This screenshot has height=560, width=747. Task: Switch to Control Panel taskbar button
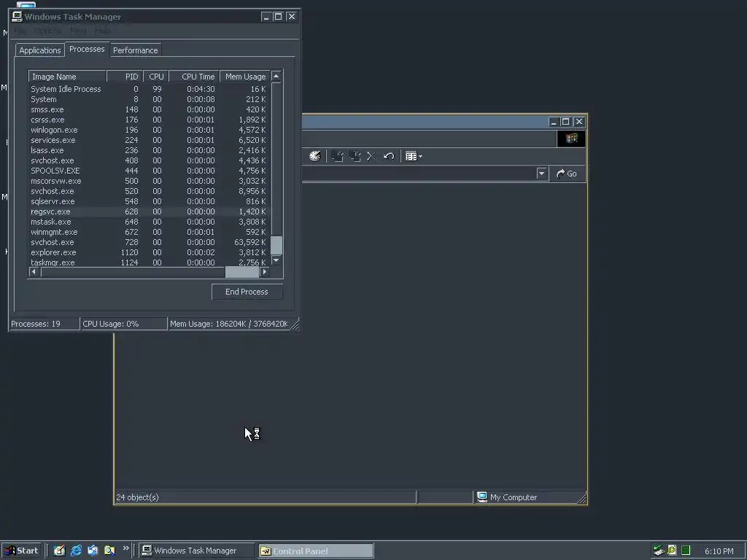316,551
